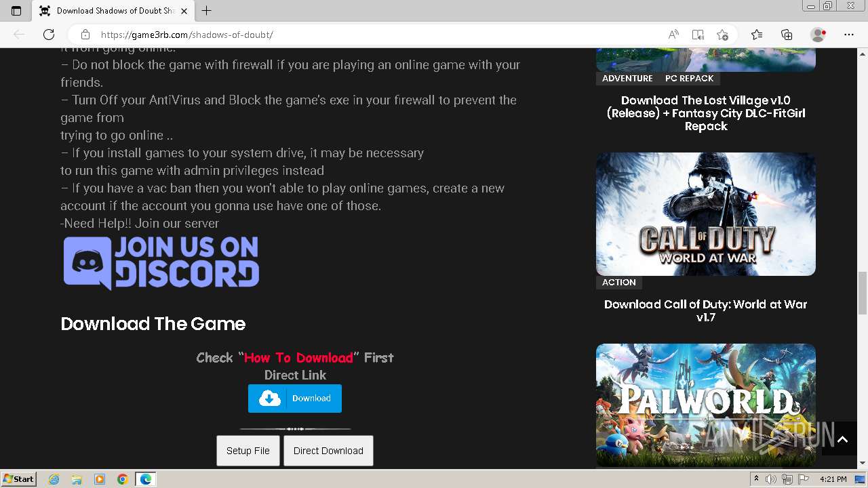Open the Collections icon
The image size is (868, 488).
click(x=787, y=35)
